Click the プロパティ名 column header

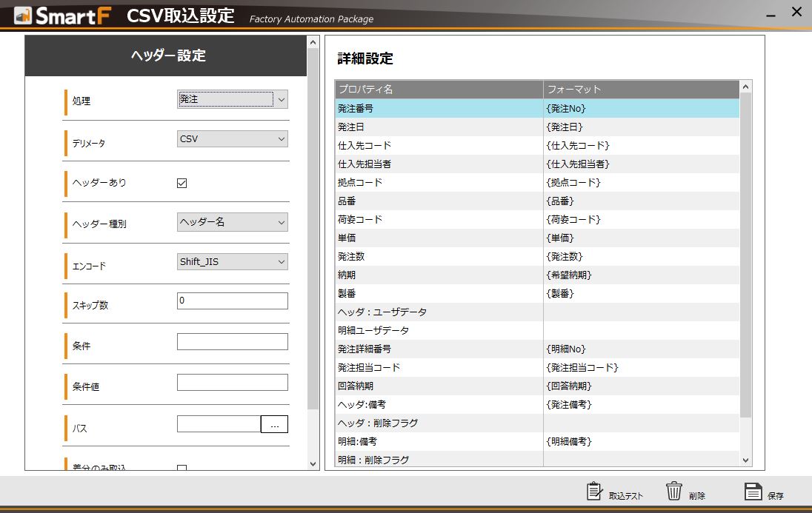click(x=439, y=90)
